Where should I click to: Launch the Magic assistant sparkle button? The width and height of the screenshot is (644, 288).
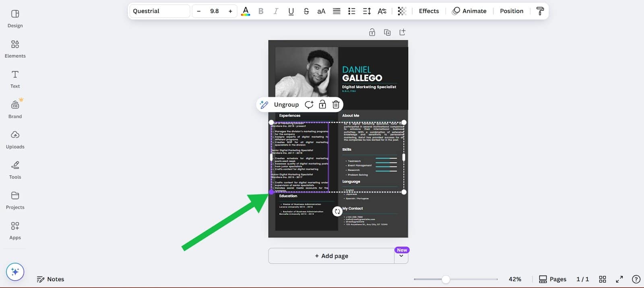(x=15, y=272)
